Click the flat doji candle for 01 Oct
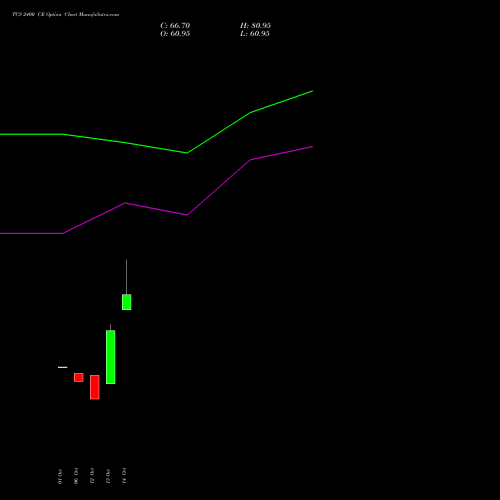This screenshot has width=500, height=500. coord(63,367)
